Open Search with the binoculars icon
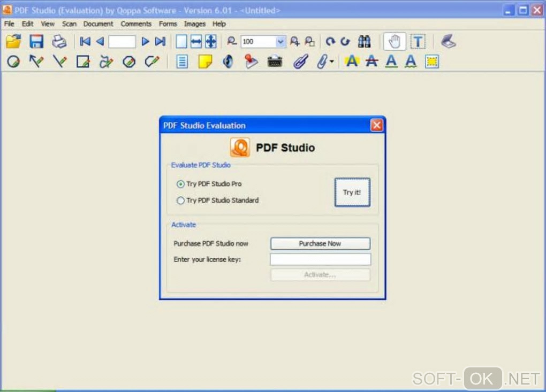Screen dimensions: 546x392 (364, 41)
